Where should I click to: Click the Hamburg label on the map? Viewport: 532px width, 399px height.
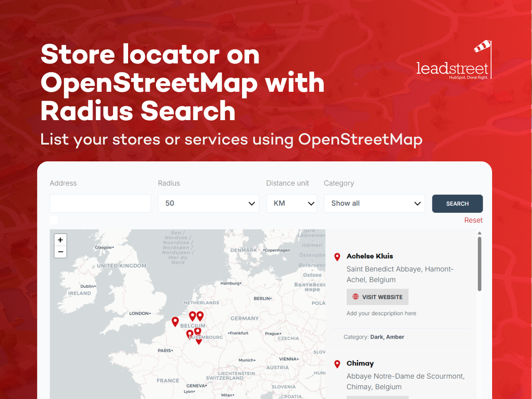231,283
